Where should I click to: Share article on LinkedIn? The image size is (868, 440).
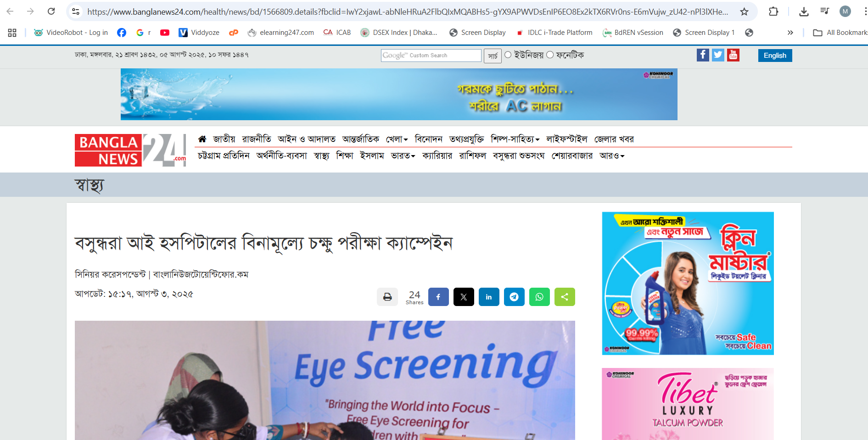[489, 297]
